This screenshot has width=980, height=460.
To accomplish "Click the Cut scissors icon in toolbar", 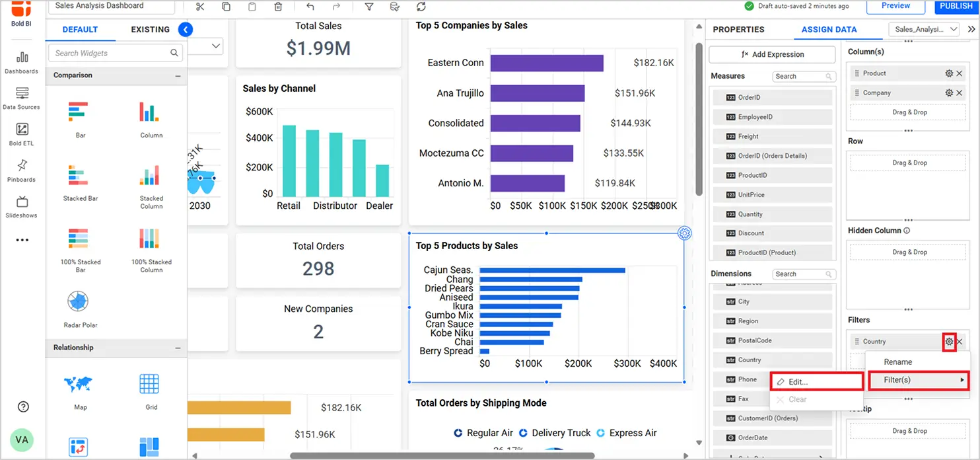I will (x=200, y=7).
